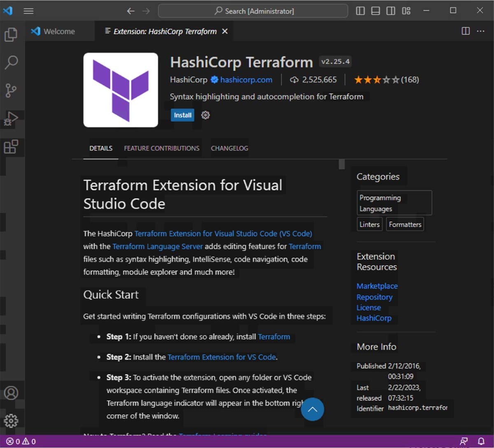Open the More Actions ellipsis menu
494x448 pixels.
point(481,31)
